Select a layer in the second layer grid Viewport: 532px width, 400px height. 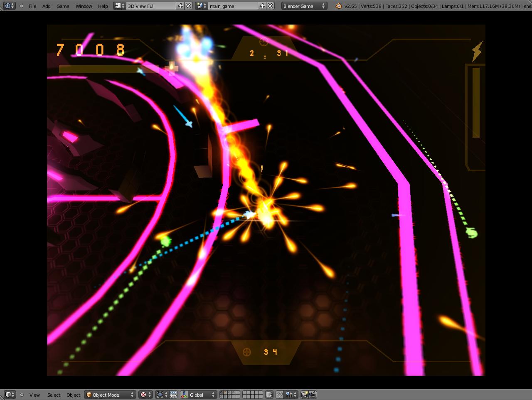252,395
